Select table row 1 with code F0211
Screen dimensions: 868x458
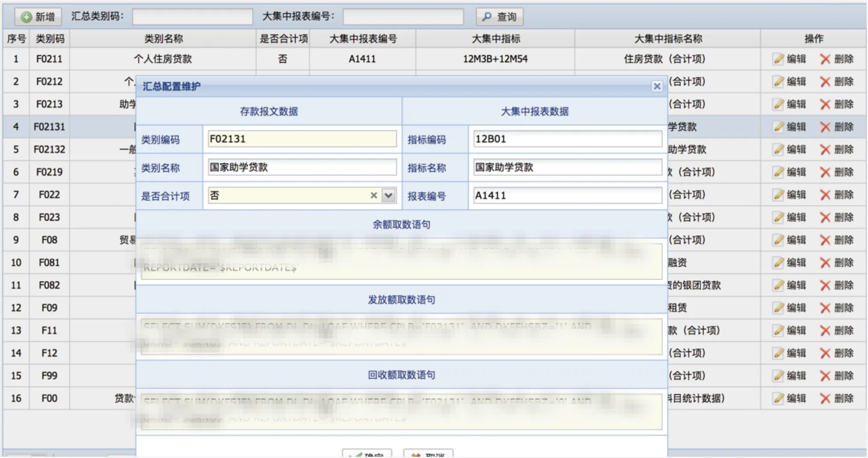[x=163, y=59]
